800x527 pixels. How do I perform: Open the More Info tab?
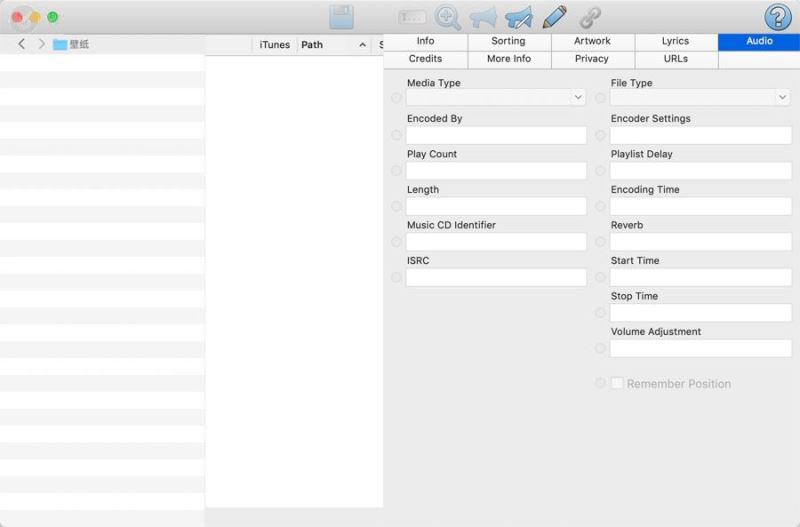509,59
